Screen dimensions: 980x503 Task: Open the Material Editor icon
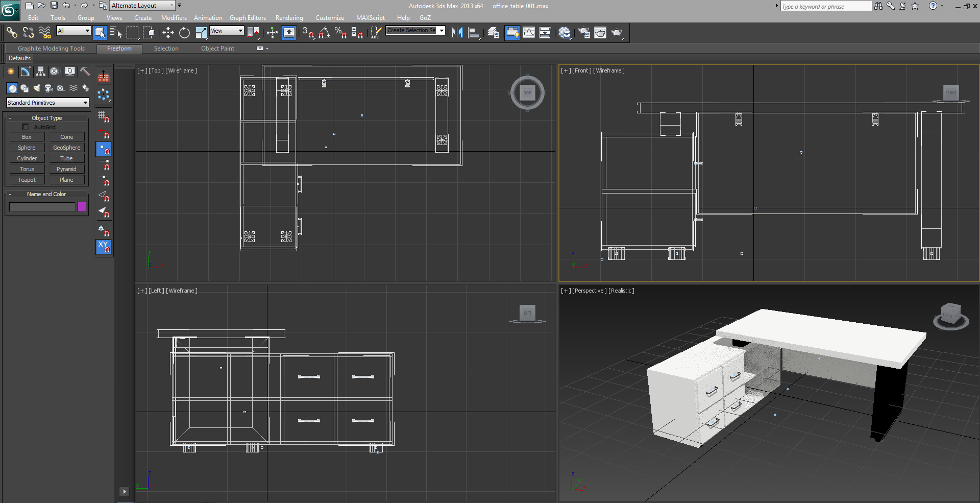pyautogui.click(x=565, y=33)
